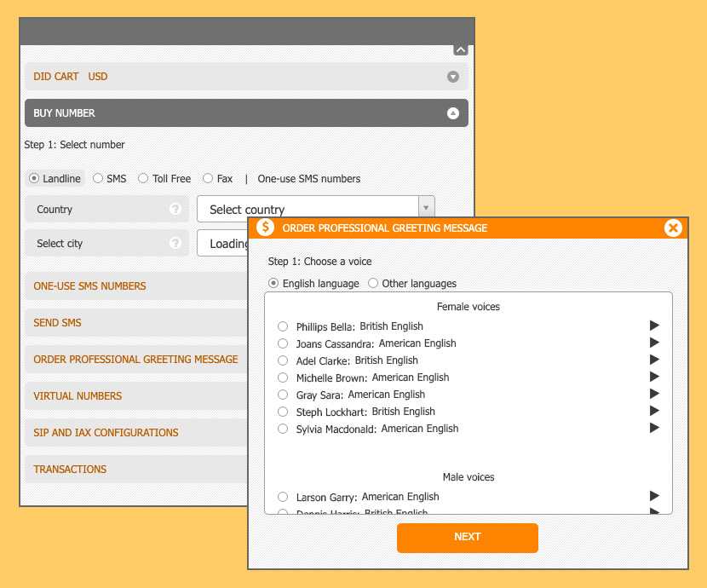
Task: Open the Select country dropdown
Action: 315,209
